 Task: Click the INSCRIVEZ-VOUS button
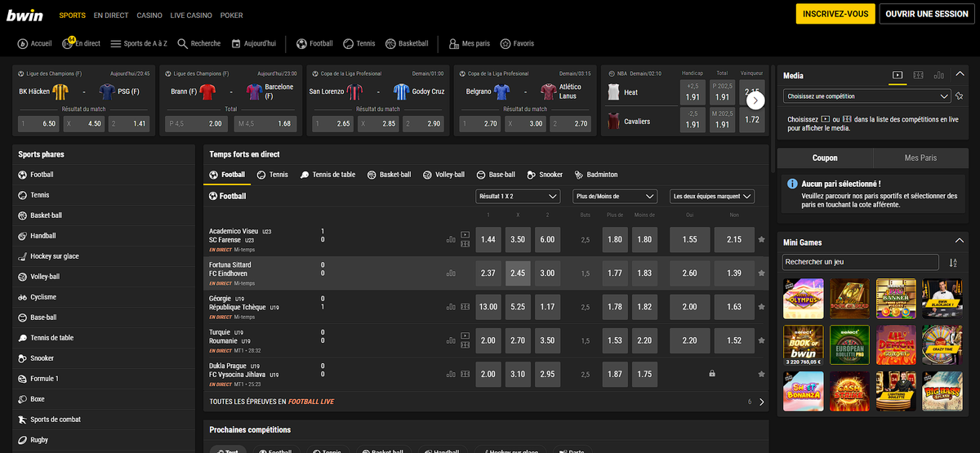[x=835, y=14]
